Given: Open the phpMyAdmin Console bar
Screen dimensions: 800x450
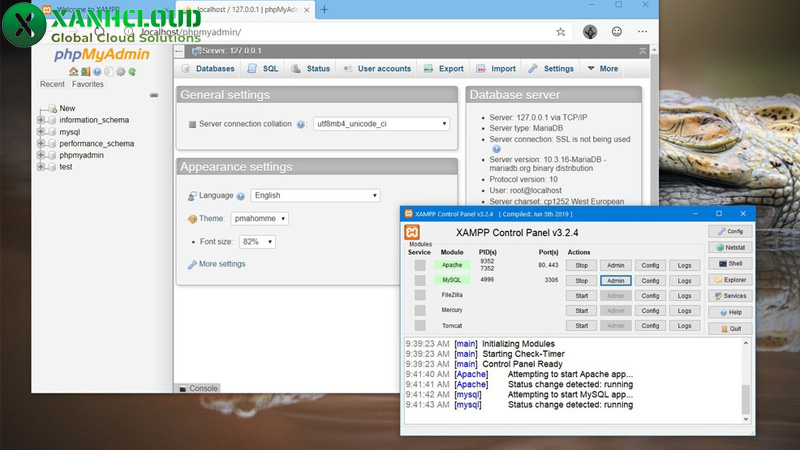Looking at the screenshot, I should pos(198,388).
